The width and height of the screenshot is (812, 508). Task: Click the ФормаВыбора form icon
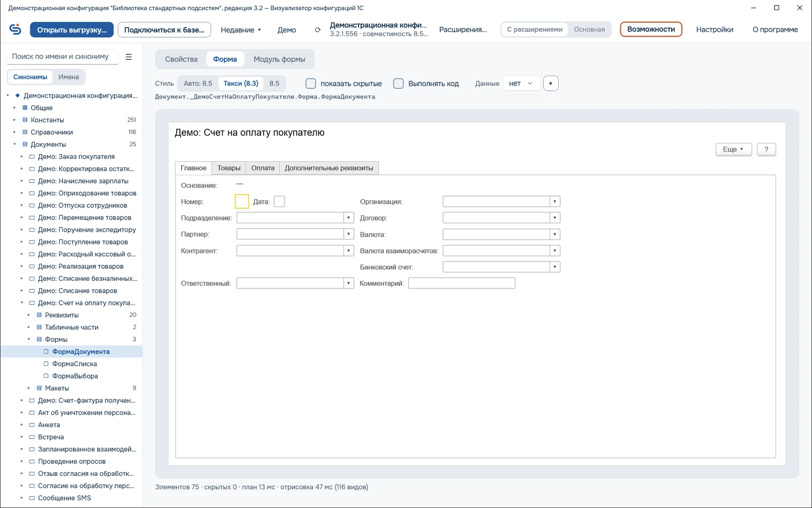point(46,376)
